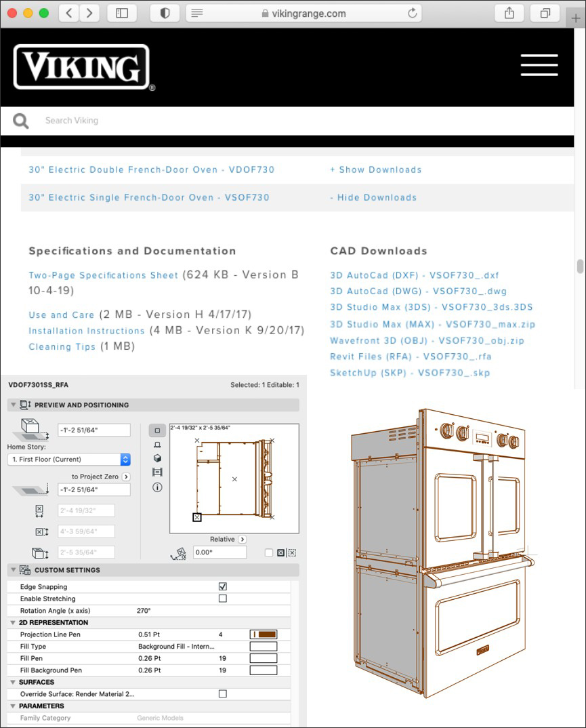Open the object info icon
This screenshot has width=586, height=728.
pyautogui.click(x=157, y=487)
